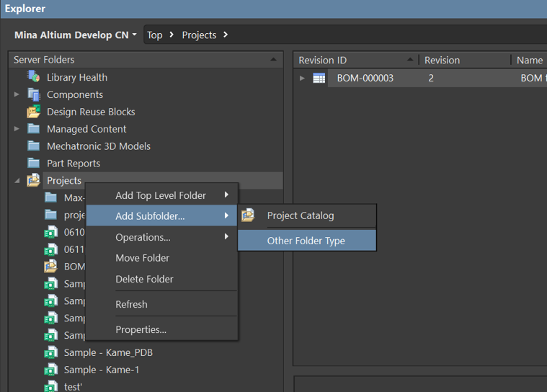Click the Name column header
This screenshot has height=392, width=547.
click(529, 60)
